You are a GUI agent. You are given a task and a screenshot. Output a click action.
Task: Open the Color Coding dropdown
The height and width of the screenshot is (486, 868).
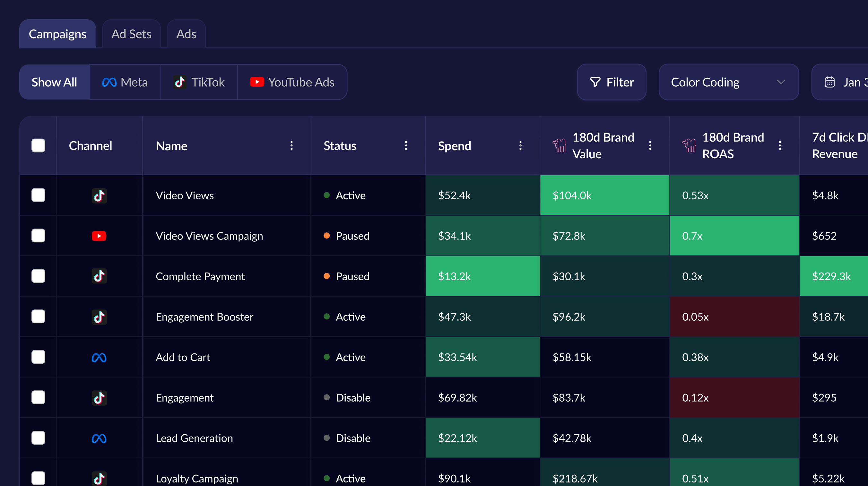point(728,82)
